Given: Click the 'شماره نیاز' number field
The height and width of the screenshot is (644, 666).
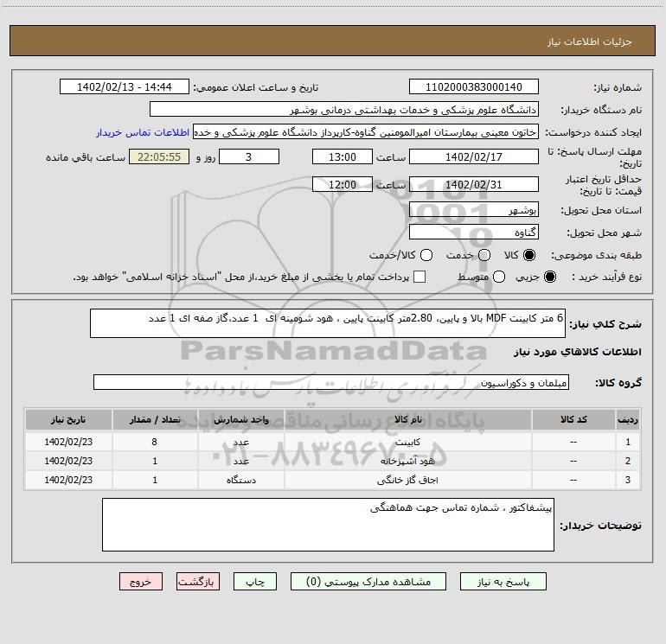Looking at the screenshot, I should pyautogui.click(x=473, y=87).
